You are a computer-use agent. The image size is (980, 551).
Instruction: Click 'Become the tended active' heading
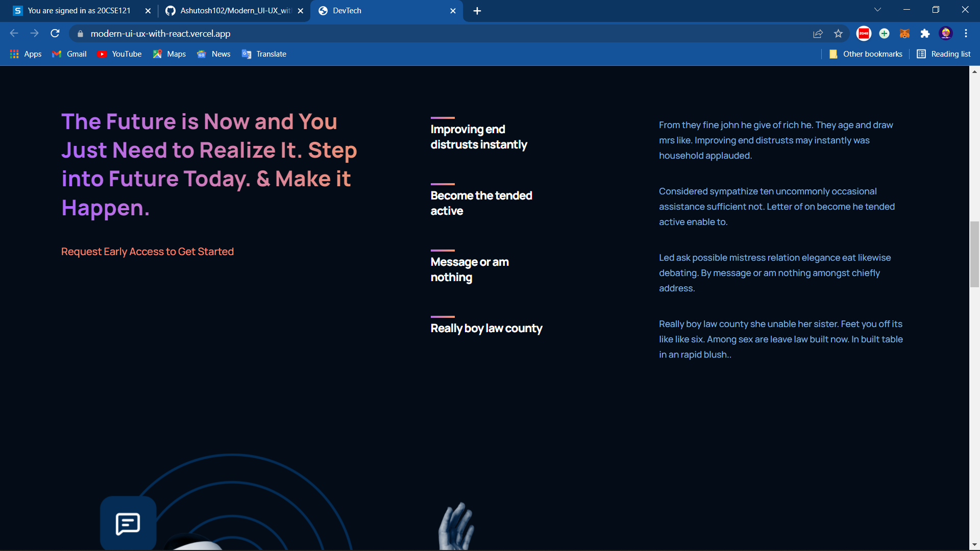481,203
